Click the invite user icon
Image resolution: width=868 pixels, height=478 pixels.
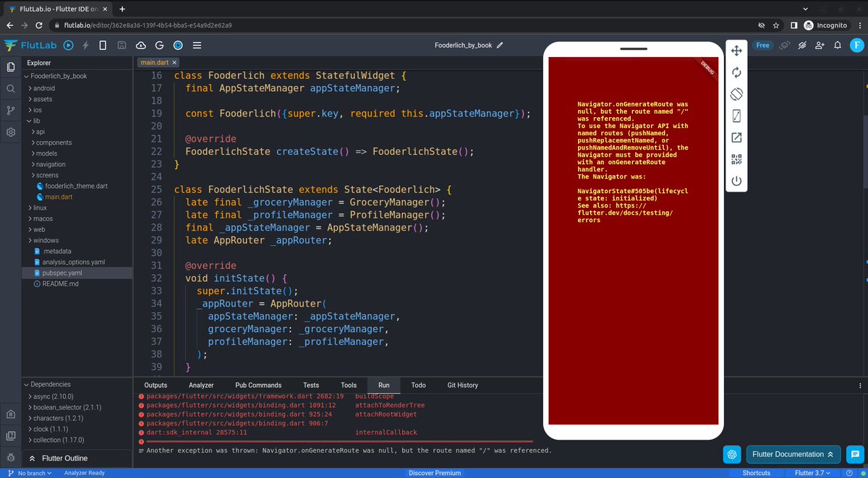point(820,45)
